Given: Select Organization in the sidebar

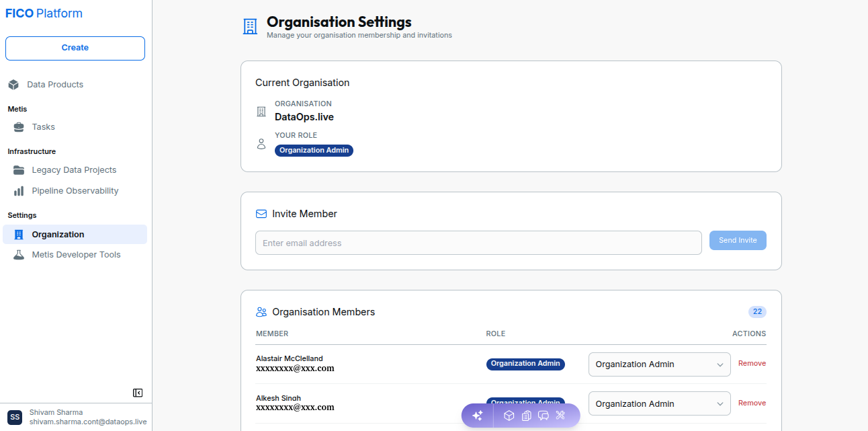Looking at the screenshot, I should [75, 234].
